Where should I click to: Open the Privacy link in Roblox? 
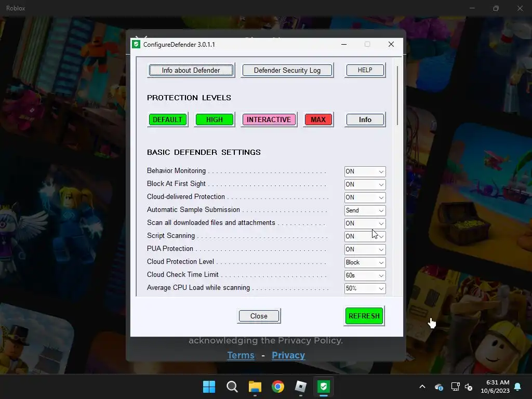tap(288, 355)
